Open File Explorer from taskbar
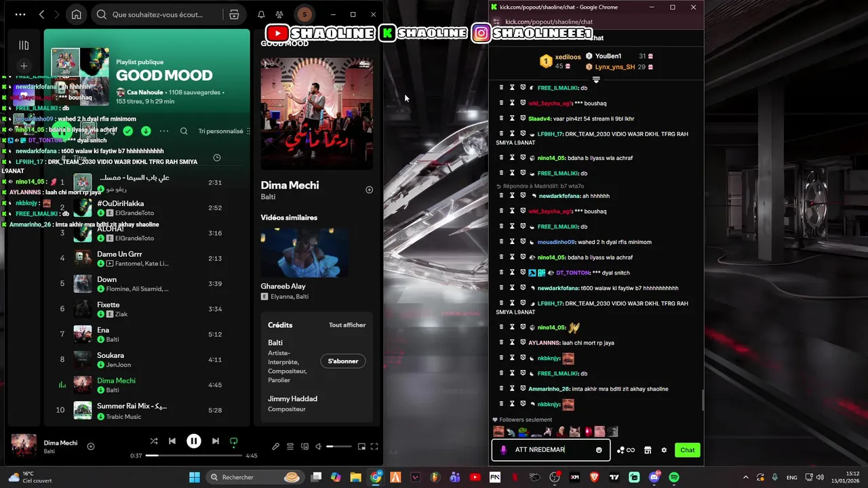The image size is (868, 488). pyautogui.click(x=355, y=477)
